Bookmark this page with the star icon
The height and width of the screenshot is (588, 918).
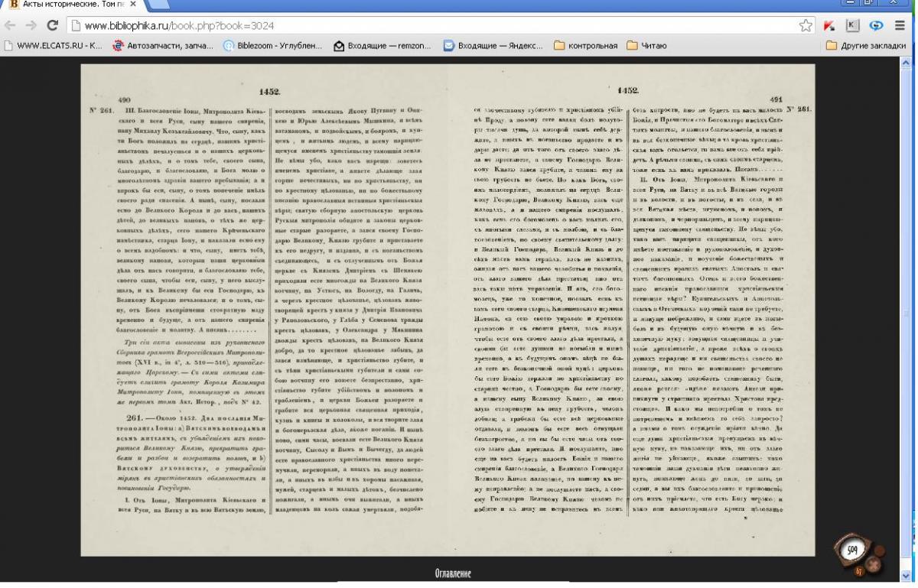tap(805, 25)
